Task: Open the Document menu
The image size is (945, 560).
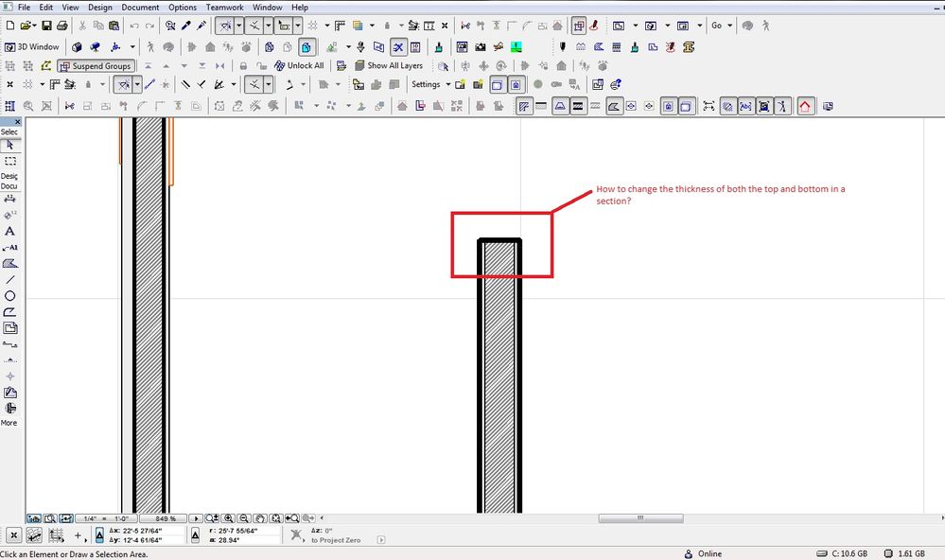Action: coord(140,7)
